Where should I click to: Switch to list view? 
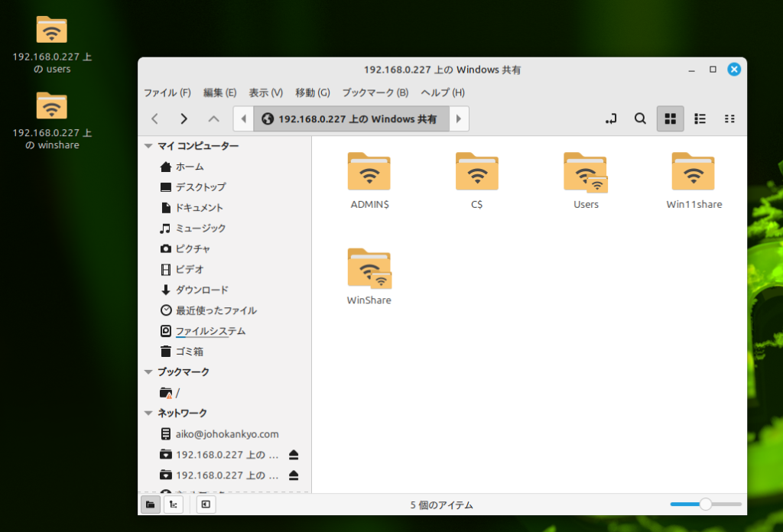700,118
